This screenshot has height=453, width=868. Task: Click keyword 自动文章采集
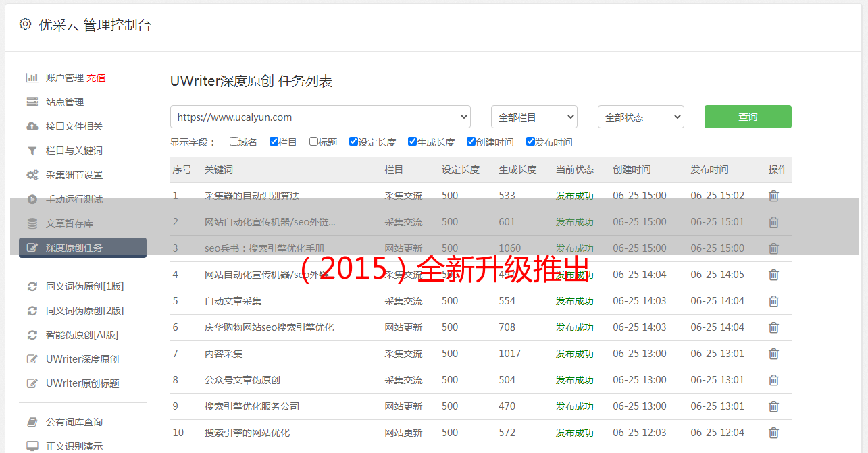pyautogui.click(x=233, y=301)
